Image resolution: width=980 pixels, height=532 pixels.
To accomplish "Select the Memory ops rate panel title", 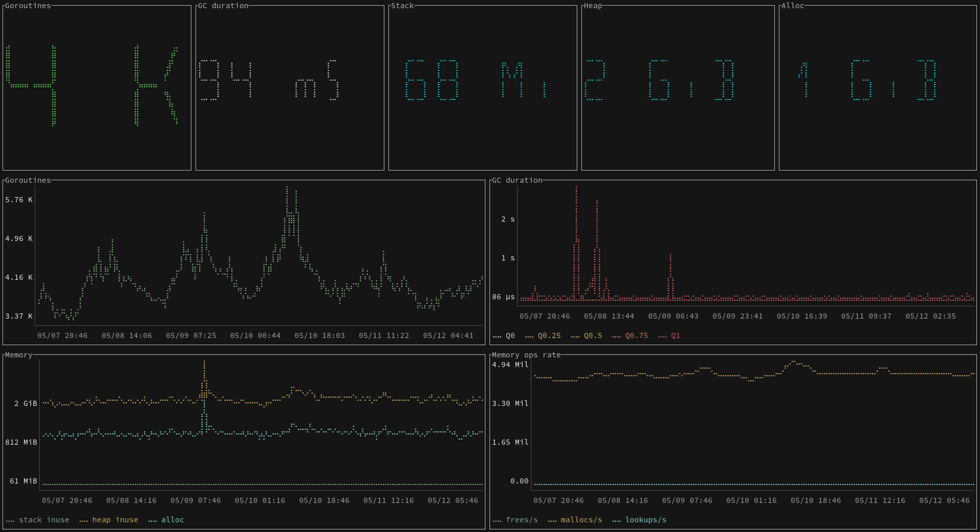I will point(526,355).
